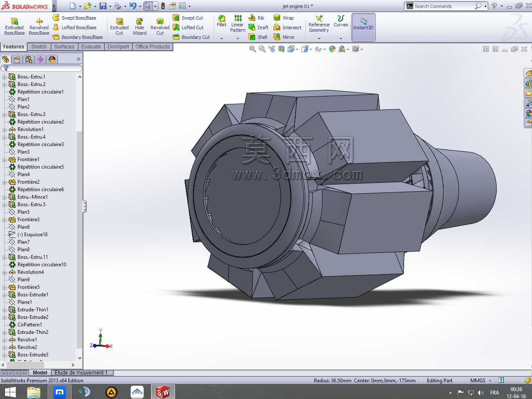Open dropdown next to Save icon

click(110, 6)
